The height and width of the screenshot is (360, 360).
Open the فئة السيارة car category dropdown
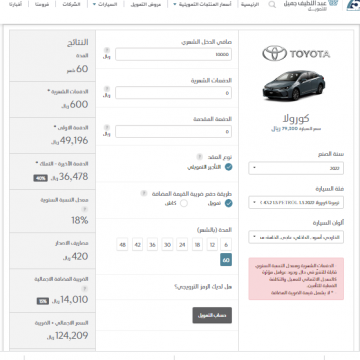coord(296,202)
